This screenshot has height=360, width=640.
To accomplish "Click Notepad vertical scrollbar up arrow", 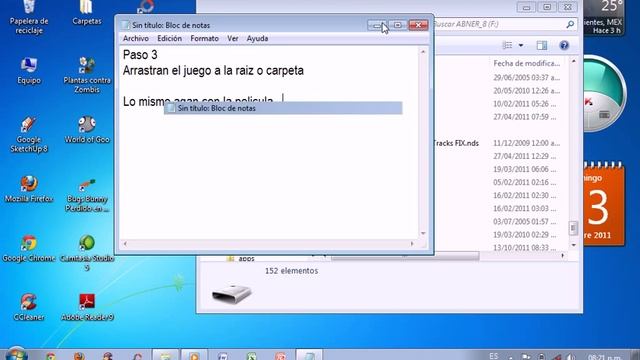I will 423,52.
